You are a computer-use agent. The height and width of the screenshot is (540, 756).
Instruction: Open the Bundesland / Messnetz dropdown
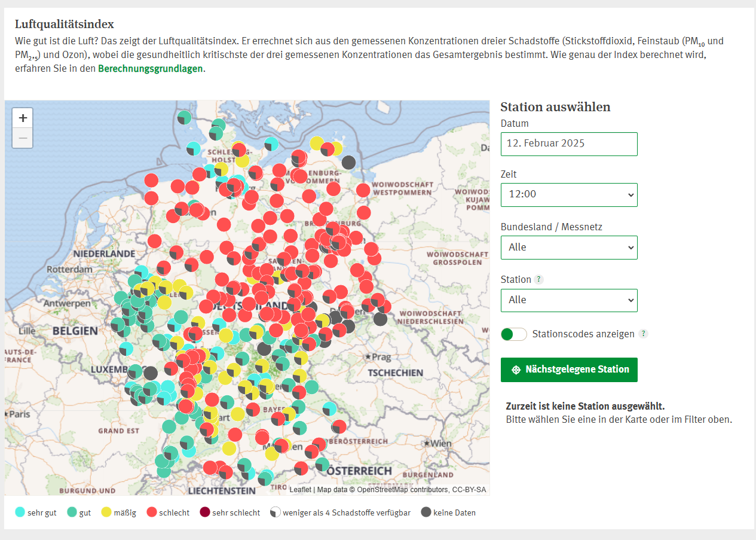point(568,247)
